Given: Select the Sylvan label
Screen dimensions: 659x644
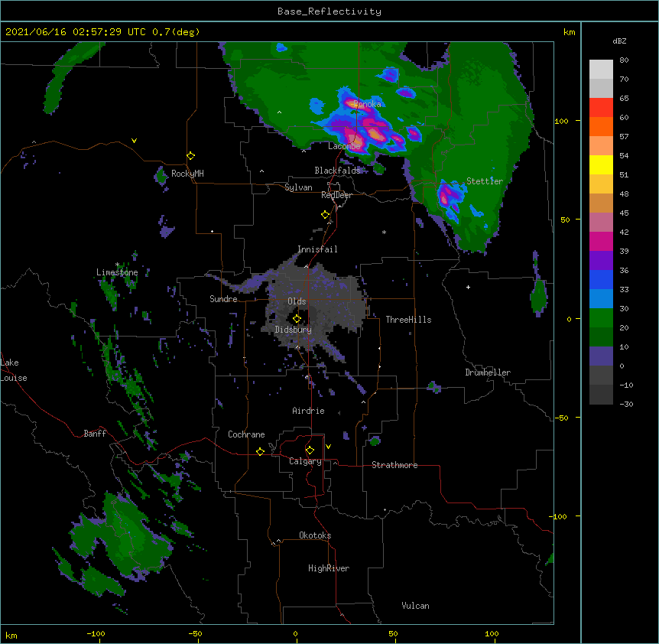Looking at the screenshot, I should click(x=298, y=187).
